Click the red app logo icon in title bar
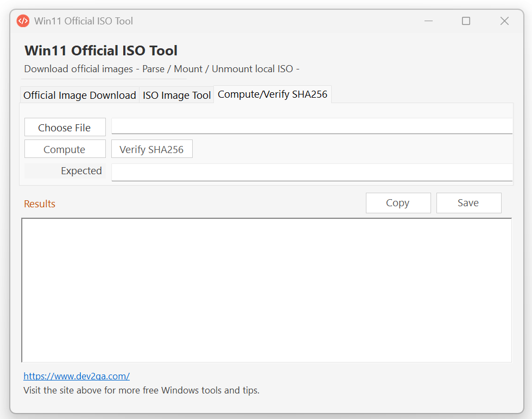532x419 pixels. 23,21
